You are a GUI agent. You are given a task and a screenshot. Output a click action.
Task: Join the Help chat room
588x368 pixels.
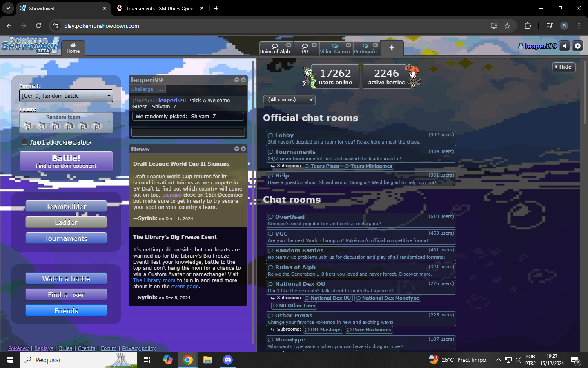tap(361, 179)
